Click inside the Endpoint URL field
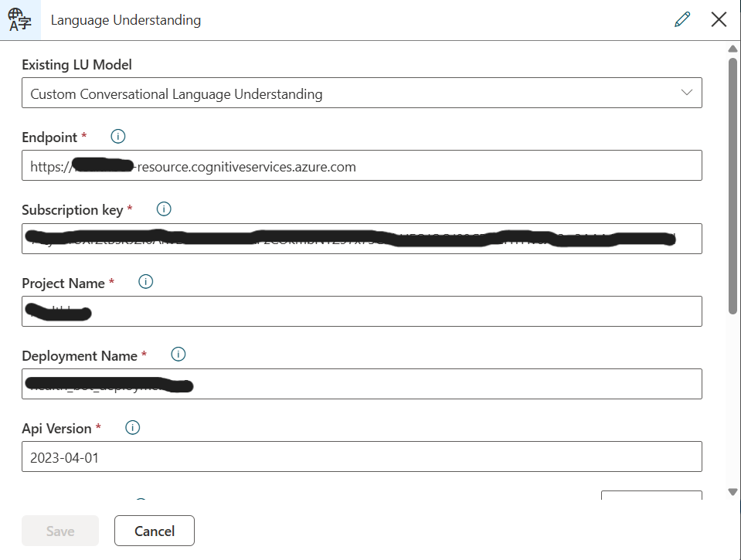This screenshot has width=741, height=560. [362, 165]
